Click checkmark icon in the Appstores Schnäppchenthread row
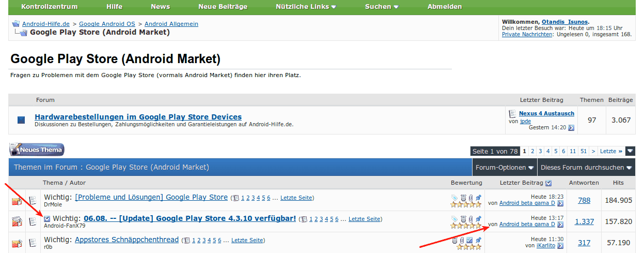Image resolution: width=644 pixels, height=253 pixels. tap(469, 240)
